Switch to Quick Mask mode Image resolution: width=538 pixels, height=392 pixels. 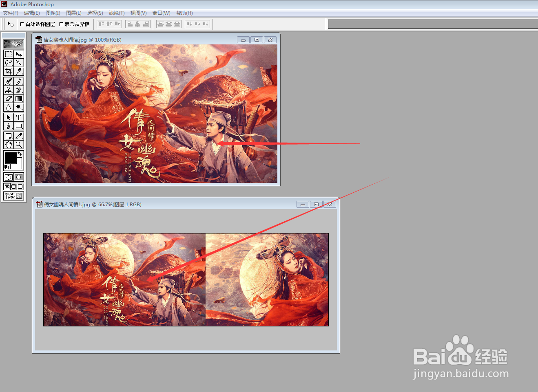coord(19,177)
